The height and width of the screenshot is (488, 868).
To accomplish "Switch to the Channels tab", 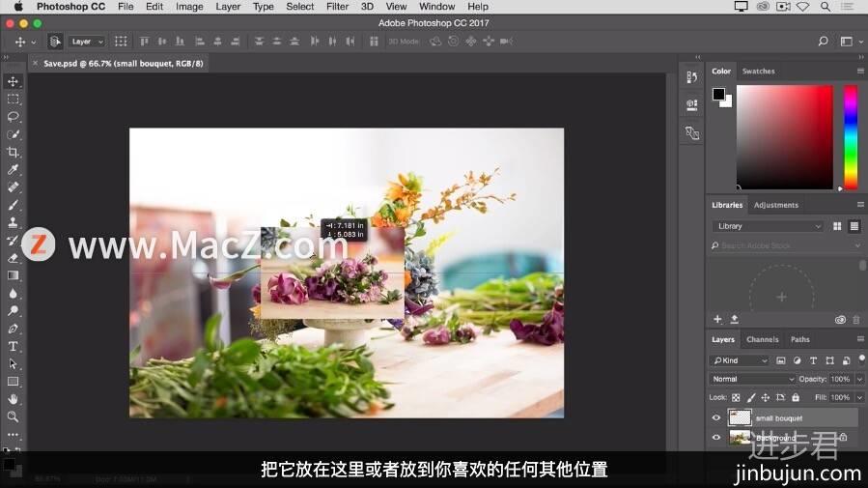I will click(x=762, y=339).
